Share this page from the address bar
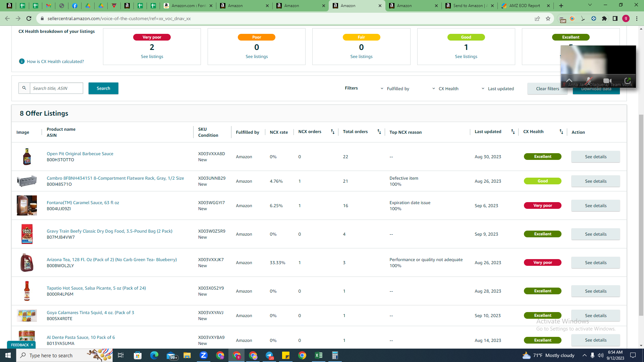 click(537, 18)
